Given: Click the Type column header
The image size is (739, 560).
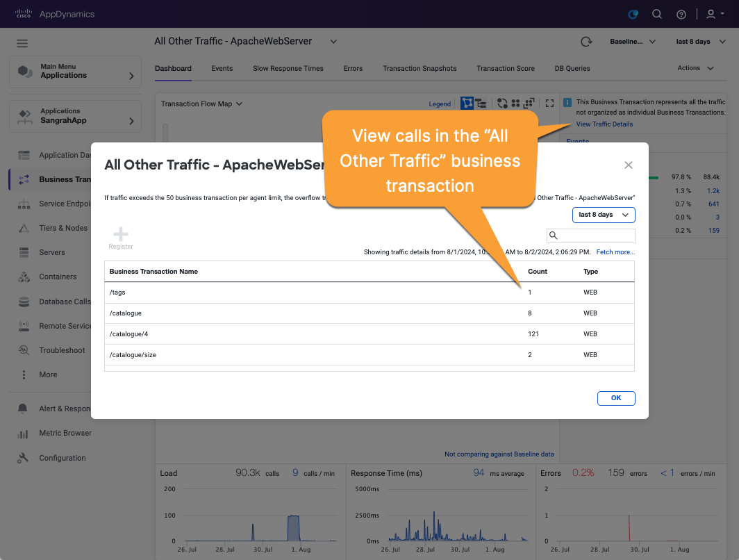Looking at the screenshot, I should click(x=590, y=272).
